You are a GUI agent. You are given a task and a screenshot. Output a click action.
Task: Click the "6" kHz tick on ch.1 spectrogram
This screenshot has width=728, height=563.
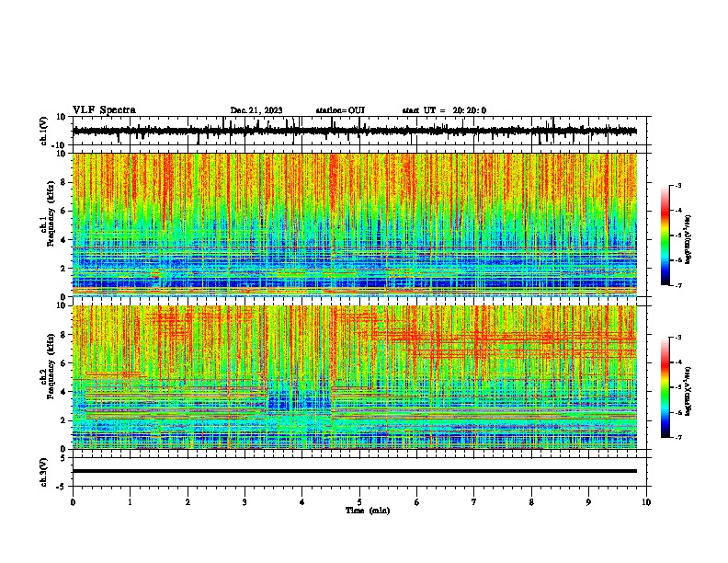coord(63,212)
